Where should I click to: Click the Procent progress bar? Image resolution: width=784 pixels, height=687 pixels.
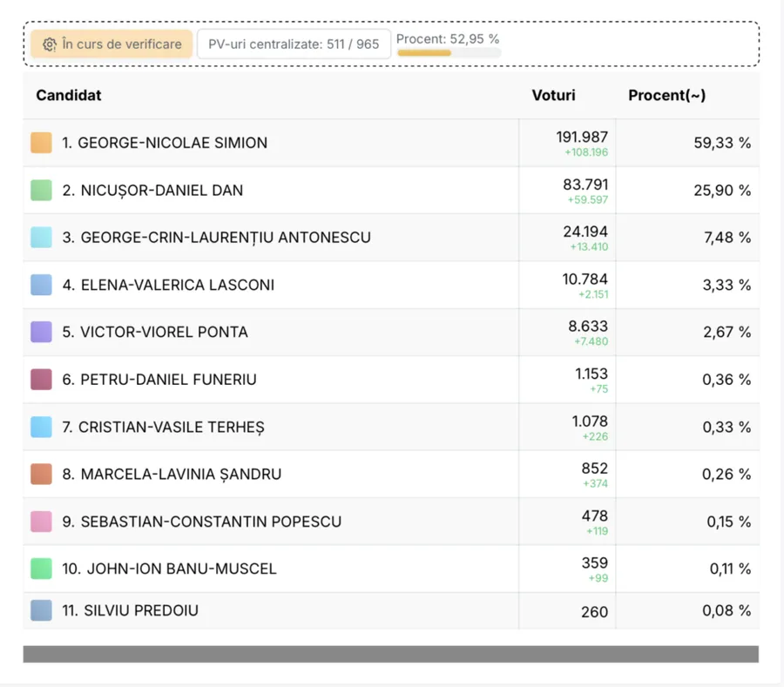pos(449,53)
